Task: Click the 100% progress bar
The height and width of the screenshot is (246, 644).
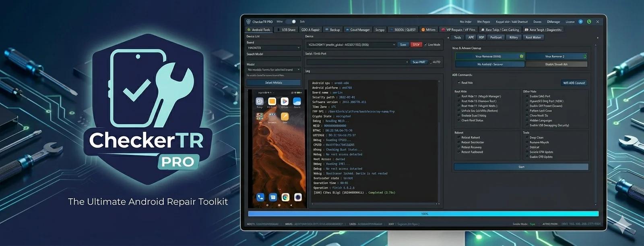Action: click(x=423, y=214)
